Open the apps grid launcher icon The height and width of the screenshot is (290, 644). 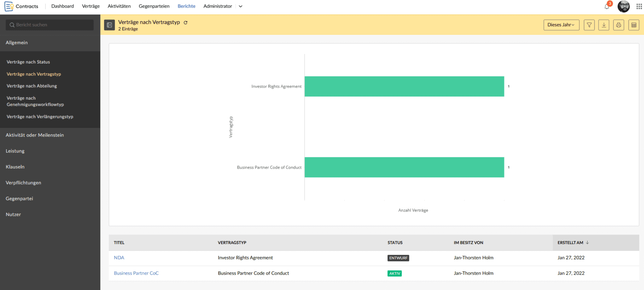click(639, 6)
